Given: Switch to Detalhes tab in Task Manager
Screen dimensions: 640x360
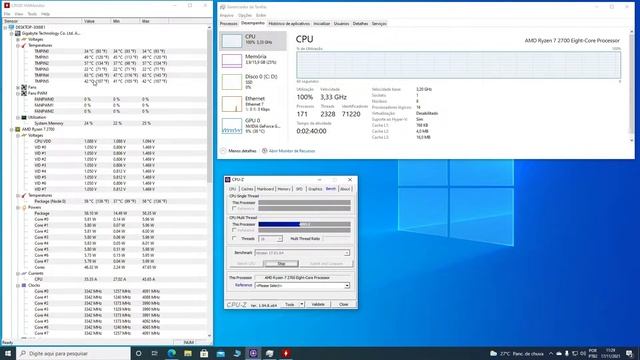Looking at the screenshot, I should click(360, 24).
